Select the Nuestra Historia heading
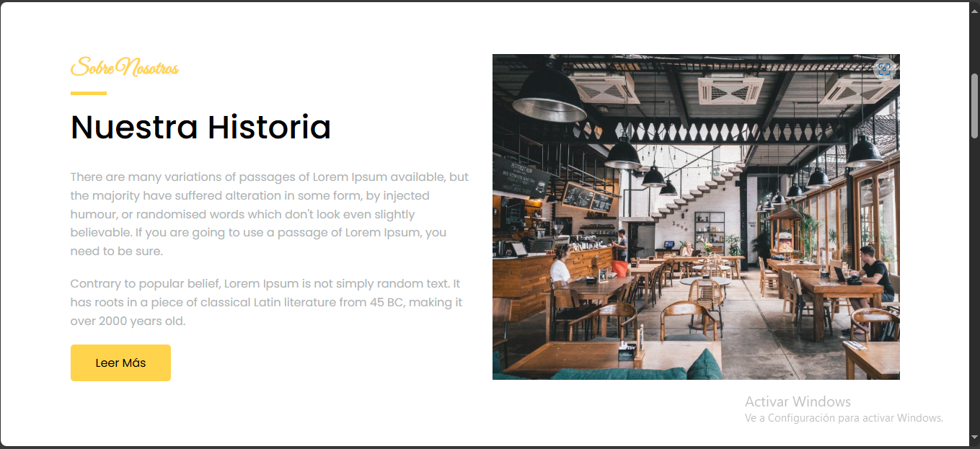This screenshot has height=449, width=980. tap(200, 127)
